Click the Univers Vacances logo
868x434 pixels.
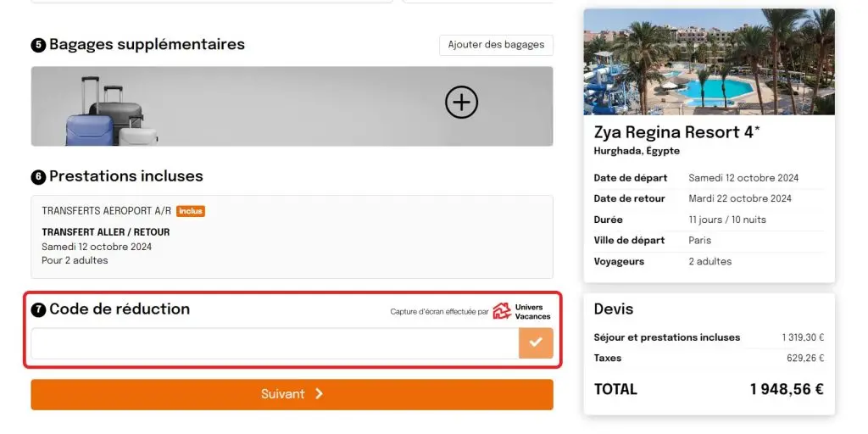click(x=521, y=311)
